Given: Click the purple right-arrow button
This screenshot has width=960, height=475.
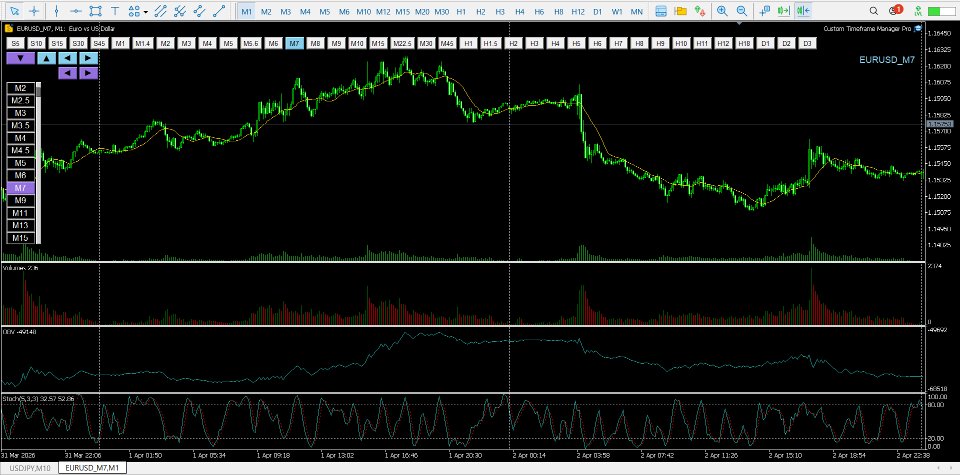Looking at the screenshot, I should tap(89, 73).
